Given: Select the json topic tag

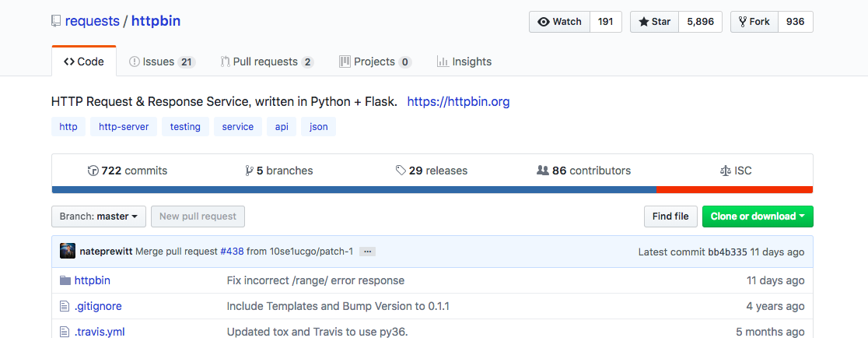Looking at the screenshot, I should click(x=318, y=126).
